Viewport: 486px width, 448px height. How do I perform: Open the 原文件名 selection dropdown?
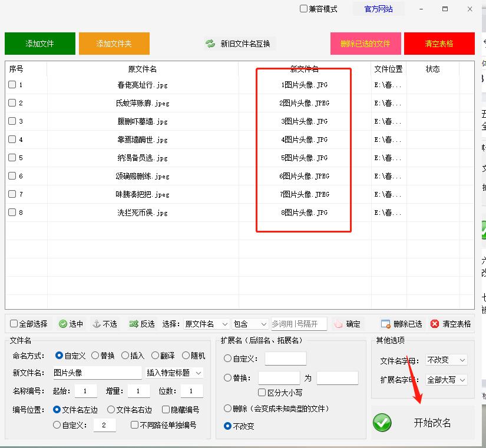[206, 324]
